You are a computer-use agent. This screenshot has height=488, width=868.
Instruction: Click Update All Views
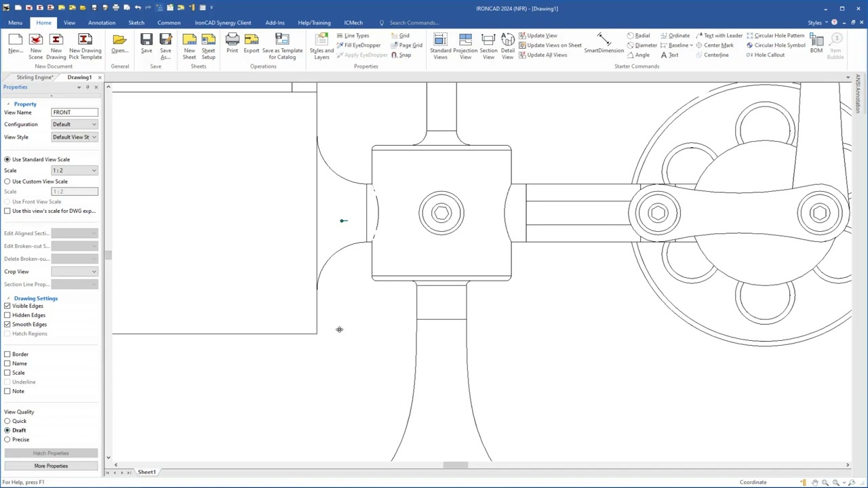coord(542,55)
